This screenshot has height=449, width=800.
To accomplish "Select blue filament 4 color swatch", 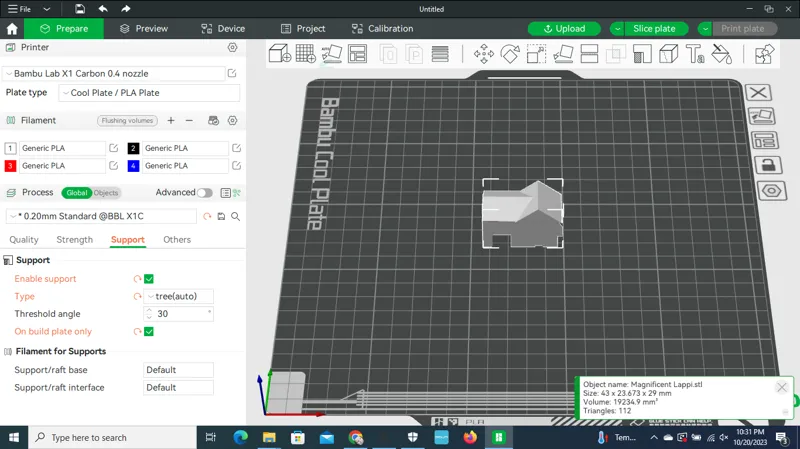I will (x=133, y=166).
